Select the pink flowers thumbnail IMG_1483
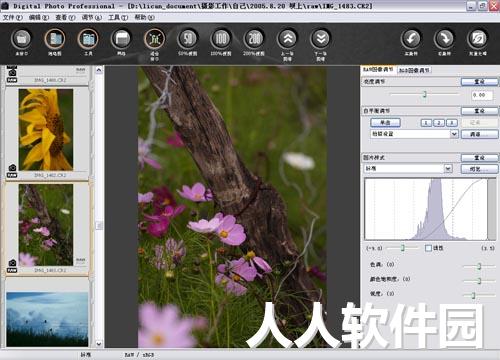The image size is (500, 360). point(46,225)
